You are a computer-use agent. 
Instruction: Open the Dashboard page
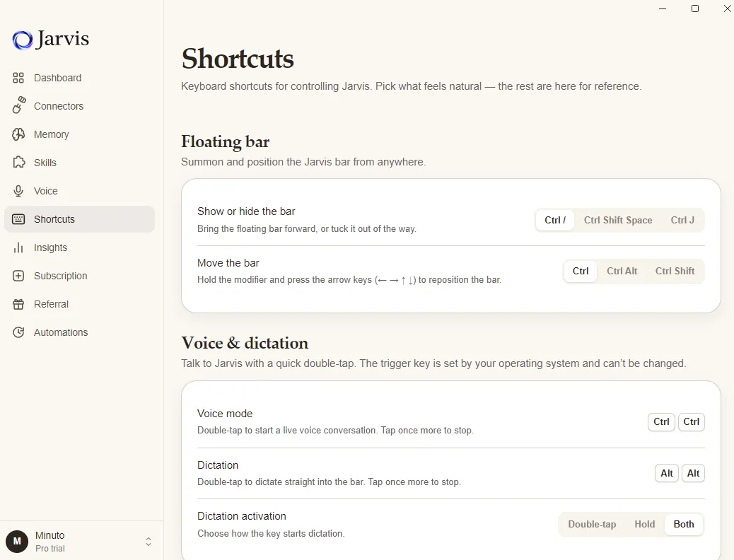80,78
